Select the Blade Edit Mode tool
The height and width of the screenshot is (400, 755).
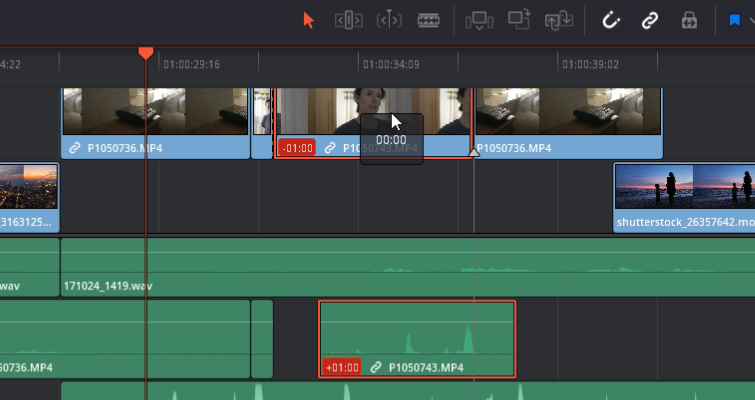click(x=429, y=21)
